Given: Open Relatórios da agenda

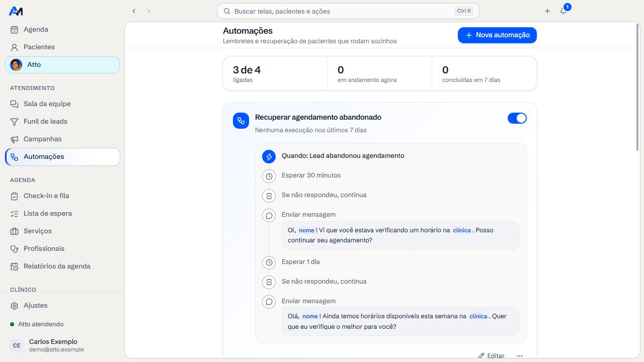Looking at the screenshot, I should [62, 266].
